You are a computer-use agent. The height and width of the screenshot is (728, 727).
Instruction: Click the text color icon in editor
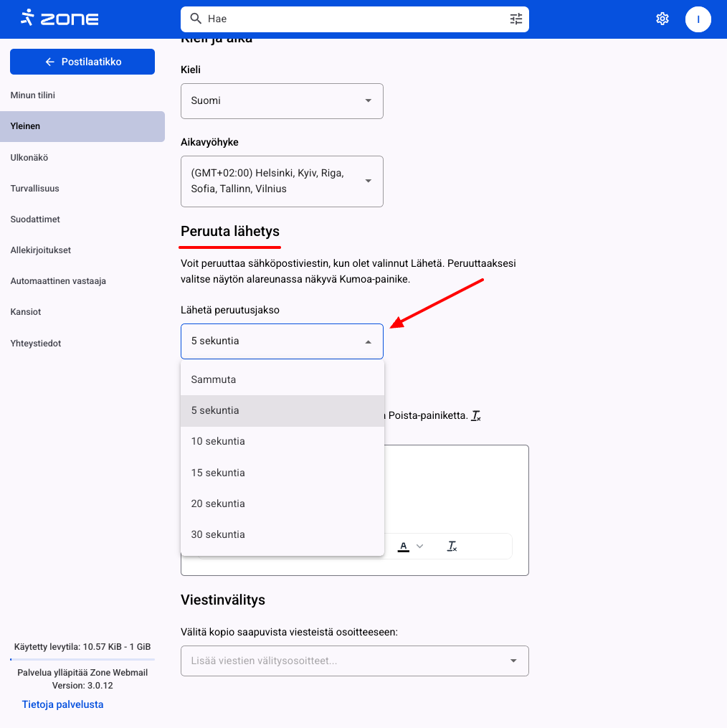(x=404, y=547)
